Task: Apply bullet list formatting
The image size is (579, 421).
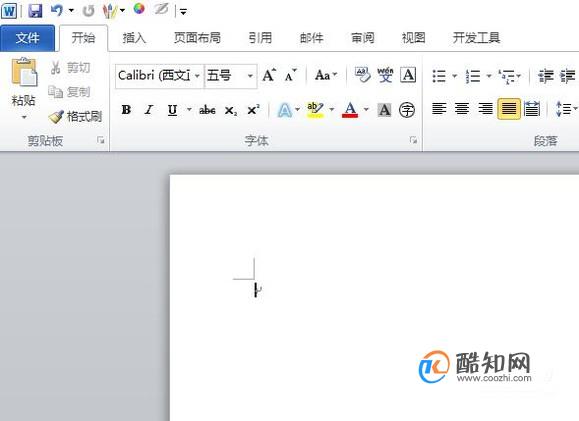Action: point(439,76)
